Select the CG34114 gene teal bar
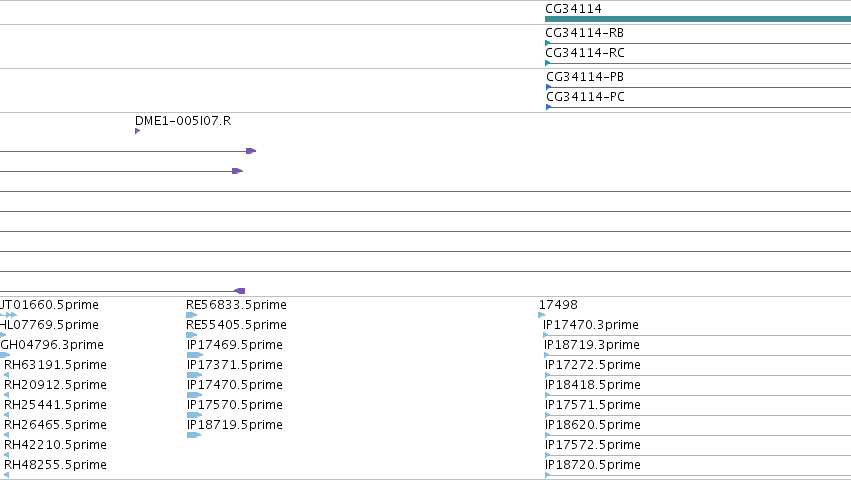The height and width of the screenshot is (480, 851). [x=698, y=19]
